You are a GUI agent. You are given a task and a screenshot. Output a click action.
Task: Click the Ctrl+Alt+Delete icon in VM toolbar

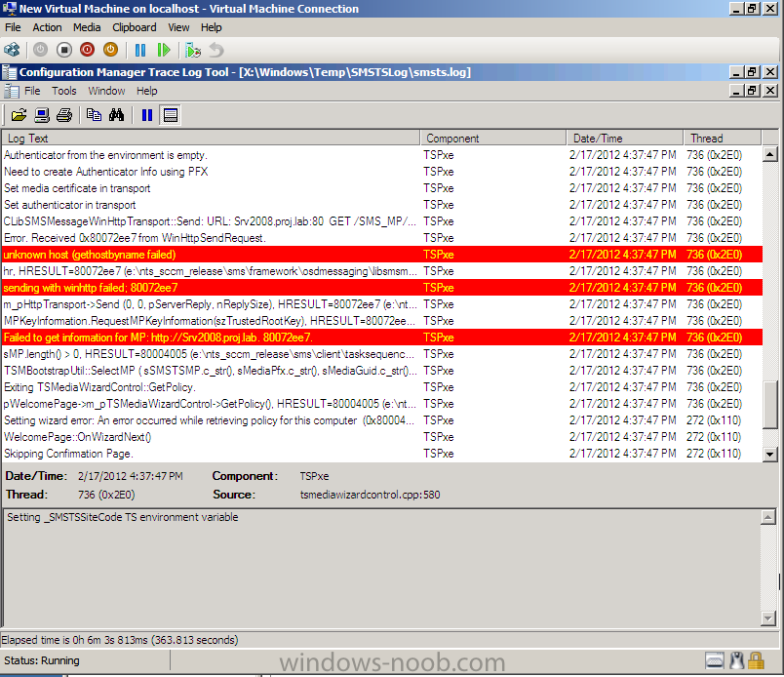[x=12, y=50]
